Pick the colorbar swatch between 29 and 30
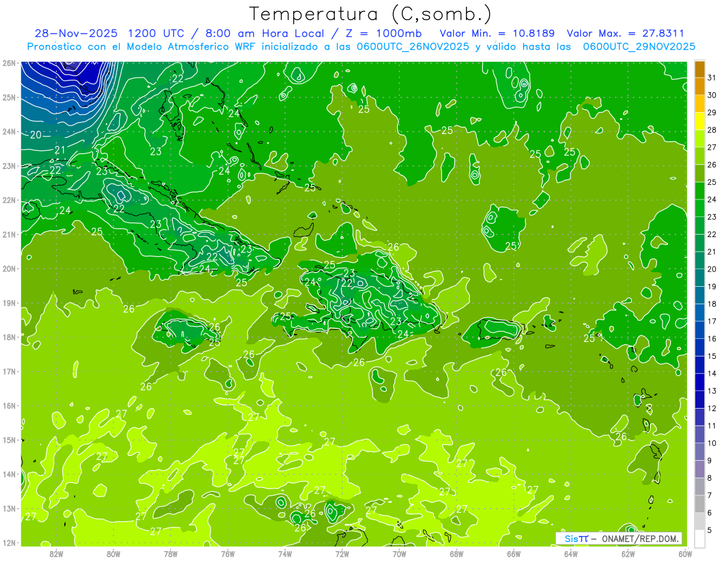 coord(699,104)
